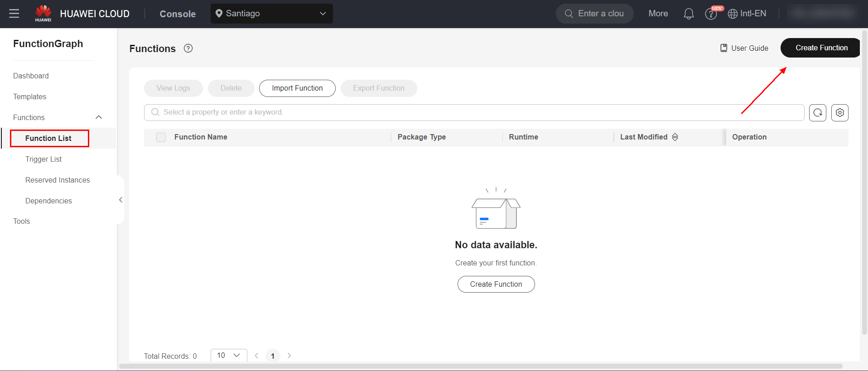The image size is (868, 371).
Task: Open Trigger List in sidebar
Action: tap(43, 159)
